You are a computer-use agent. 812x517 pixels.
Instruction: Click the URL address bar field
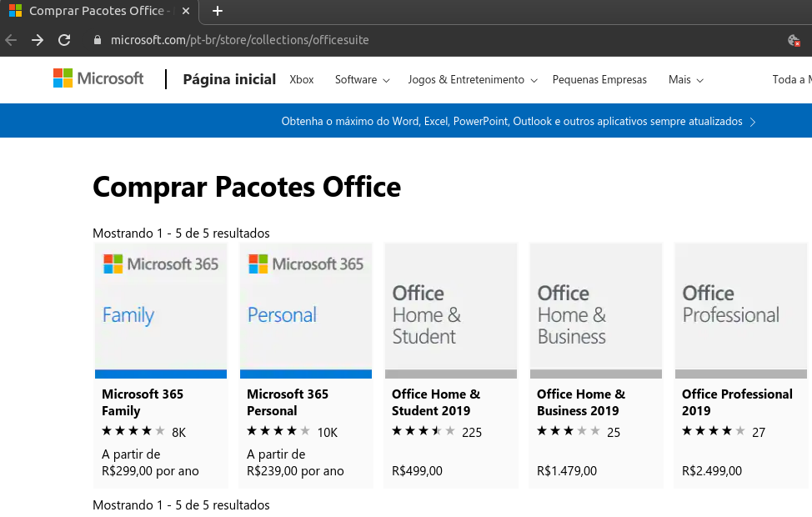[x=417, y=40]
